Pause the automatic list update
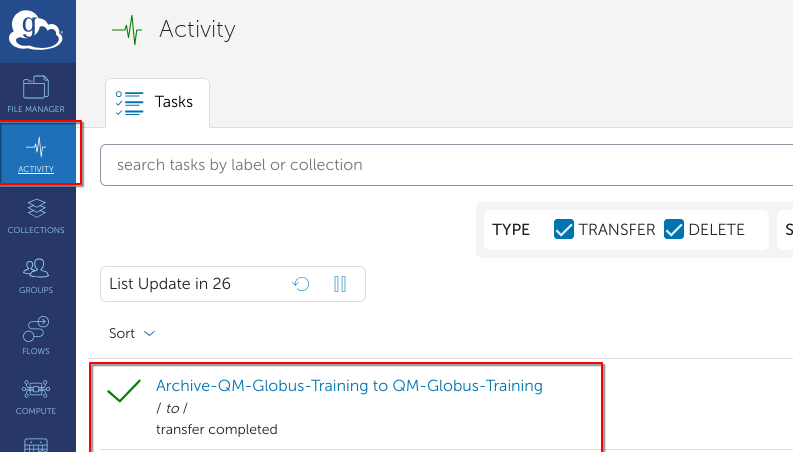The image size is (793, 452). coord(340,284)
